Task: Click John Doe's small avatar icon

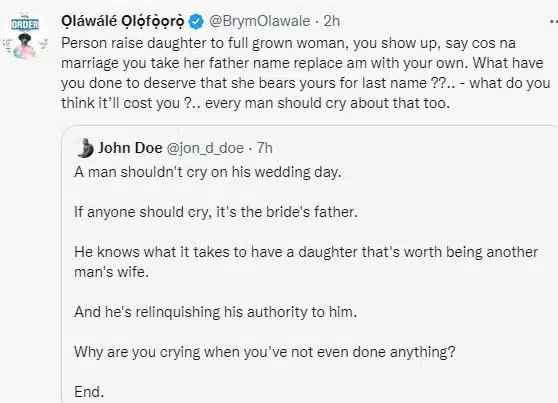Action: pos(85,148)
